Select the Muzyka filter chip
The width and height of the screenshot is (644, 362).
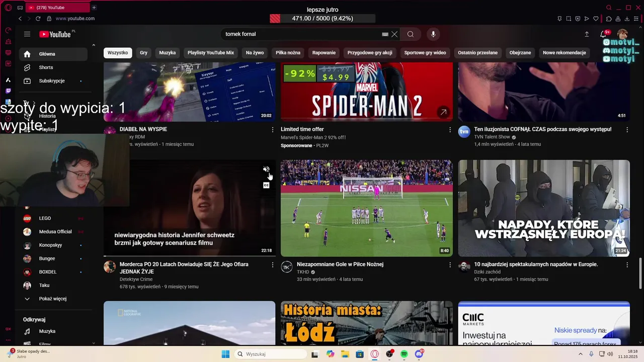click(168, 53)
